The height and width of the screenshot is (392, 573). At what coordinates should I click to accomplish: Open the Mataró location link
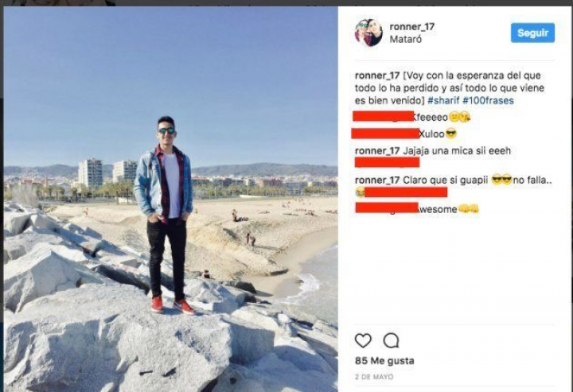(406, 39)
